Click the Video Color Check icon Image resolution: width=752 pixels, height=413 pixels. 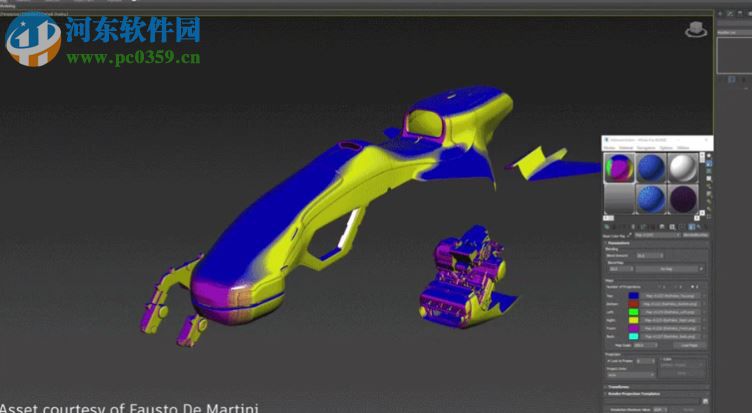pos(709,186)
